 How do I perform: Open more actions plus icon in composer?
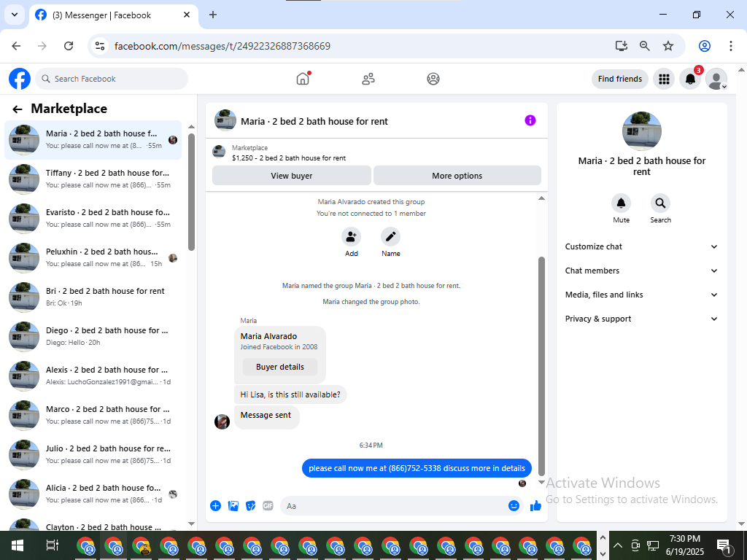pyautogui.click(x=215, y=506)
